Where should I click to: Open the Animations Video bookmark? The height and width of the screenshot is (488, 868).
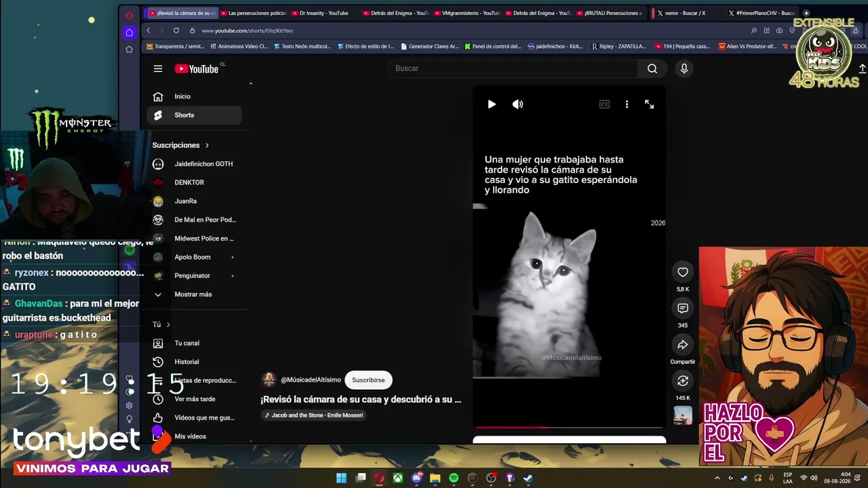coord(239,47)
